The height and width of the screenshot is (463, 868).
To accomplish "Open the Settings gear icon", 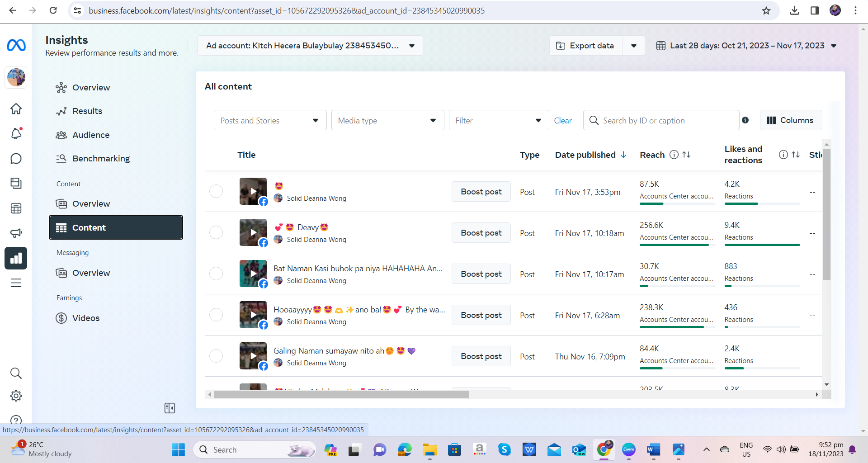I will [16, 396].
